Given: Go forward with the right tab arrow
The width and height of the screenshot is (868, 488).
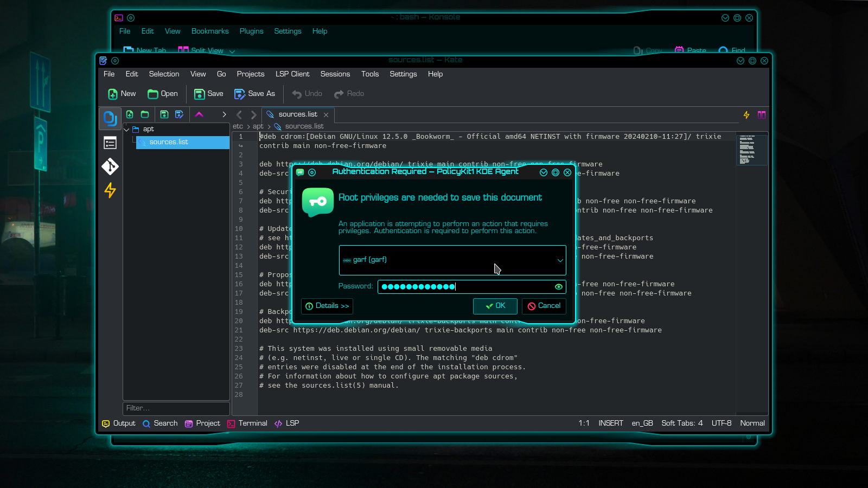Looking at the screenshot, I should (253, 115).
